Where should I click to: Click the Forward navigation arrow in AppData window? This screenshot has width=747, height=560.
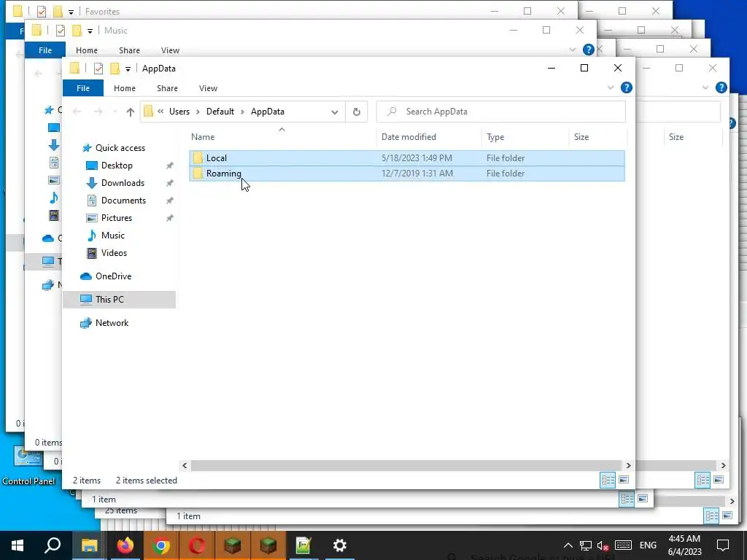coord(98,112)
